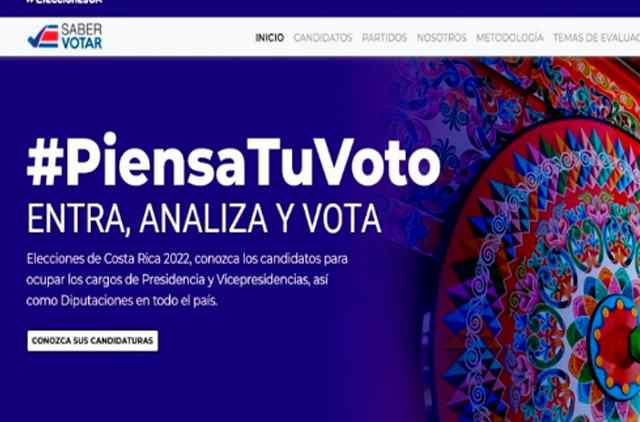Click the painted oxcart wheel image
The height and width of the screenshot is (422, 640).
click(x=539, y=271)
